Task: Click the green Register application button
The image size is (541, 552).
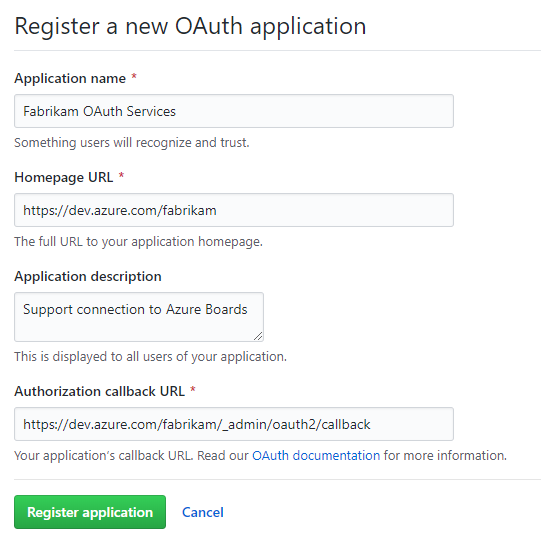Action: [x=90, y=512]
